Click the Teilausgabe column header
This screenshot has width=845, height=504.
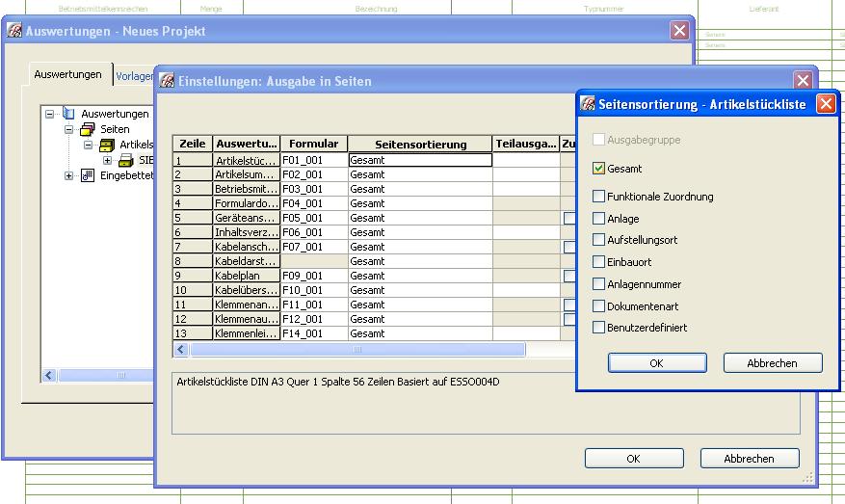(526, 144)
